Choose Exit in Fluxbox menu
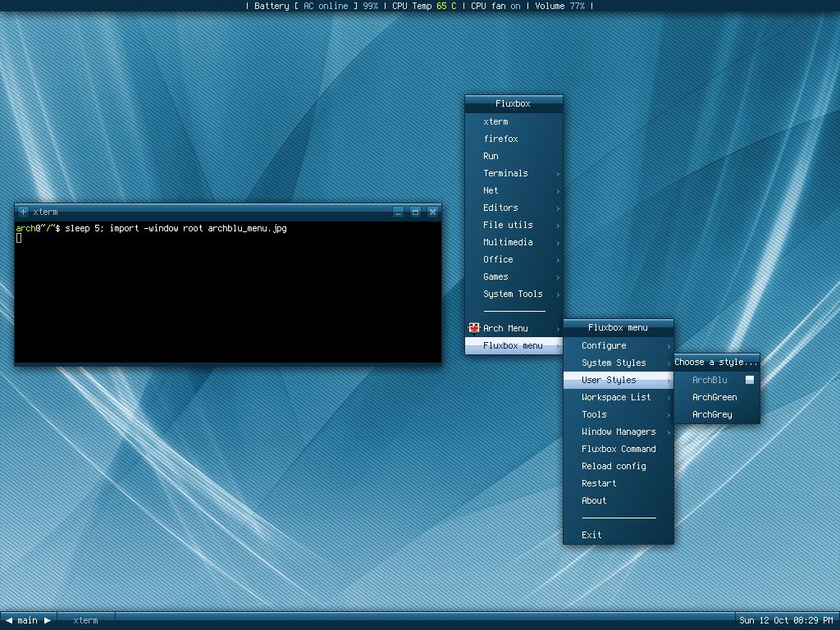 click(619, 535)
